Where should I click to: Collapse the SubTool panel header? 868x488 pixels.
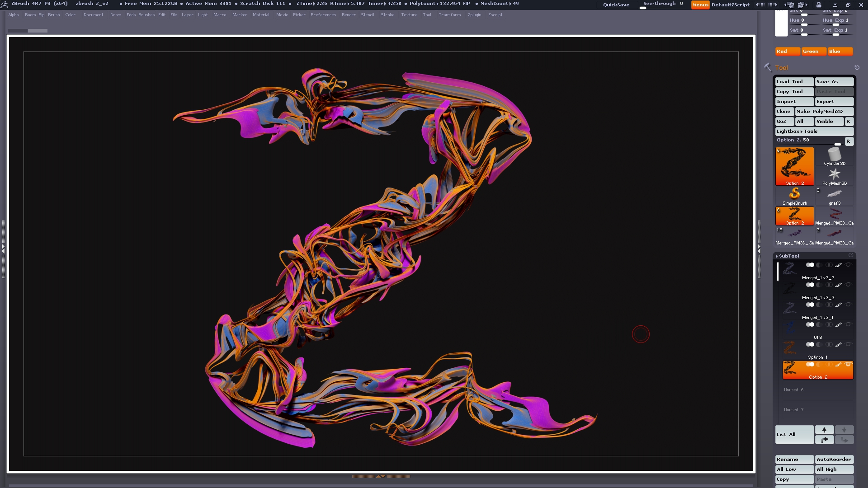tap(788, 256)
